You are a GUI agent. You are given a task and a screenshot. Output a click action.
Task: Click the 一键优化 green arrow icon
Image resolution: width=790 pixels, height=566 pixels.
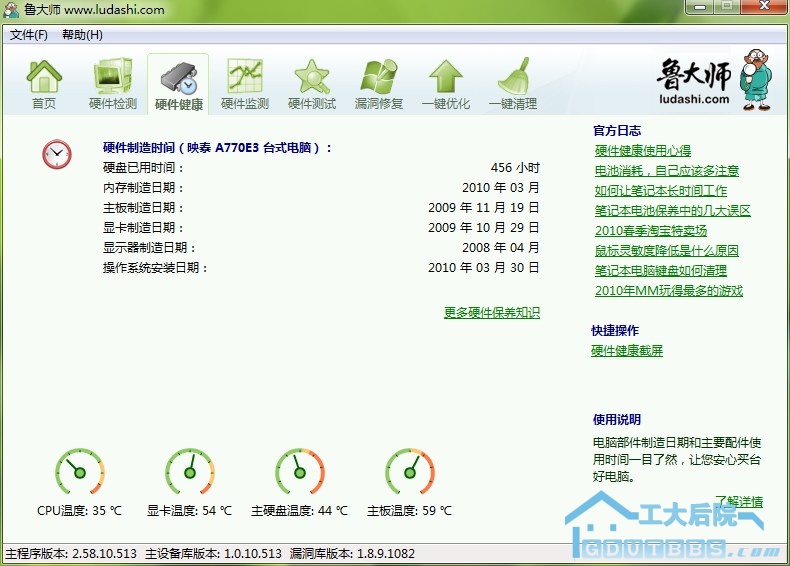(x=446, y=76)
